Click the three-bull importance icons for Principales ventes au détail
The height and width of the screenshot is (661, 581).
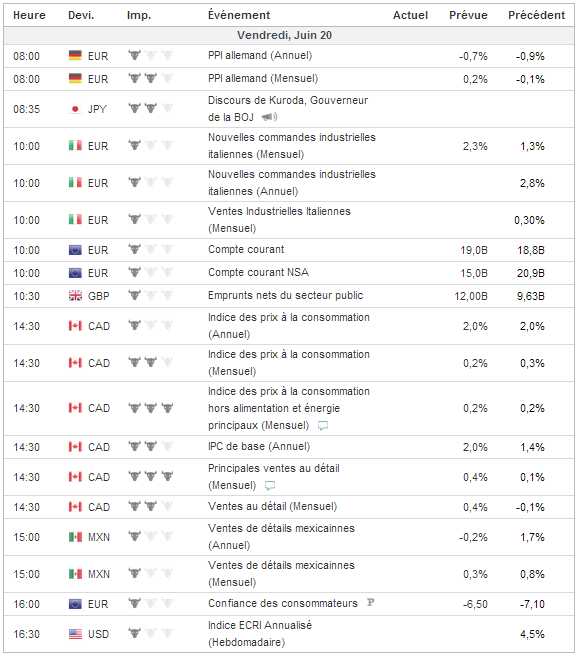pos(151,476)
